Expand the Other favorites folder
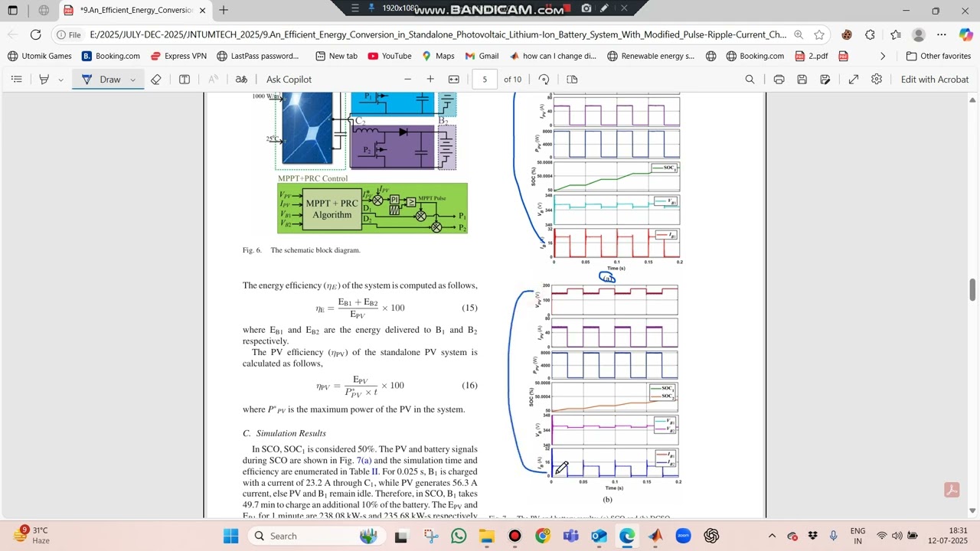Image resolution: width=980 pixels, height=551 pixels. tap(939, 56)
